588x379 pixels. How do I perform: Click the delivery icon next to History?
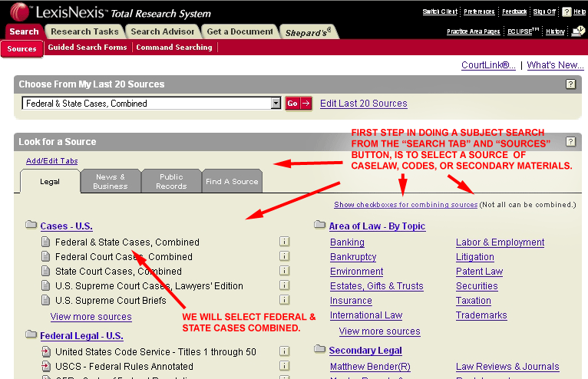(x=578, y=31)
